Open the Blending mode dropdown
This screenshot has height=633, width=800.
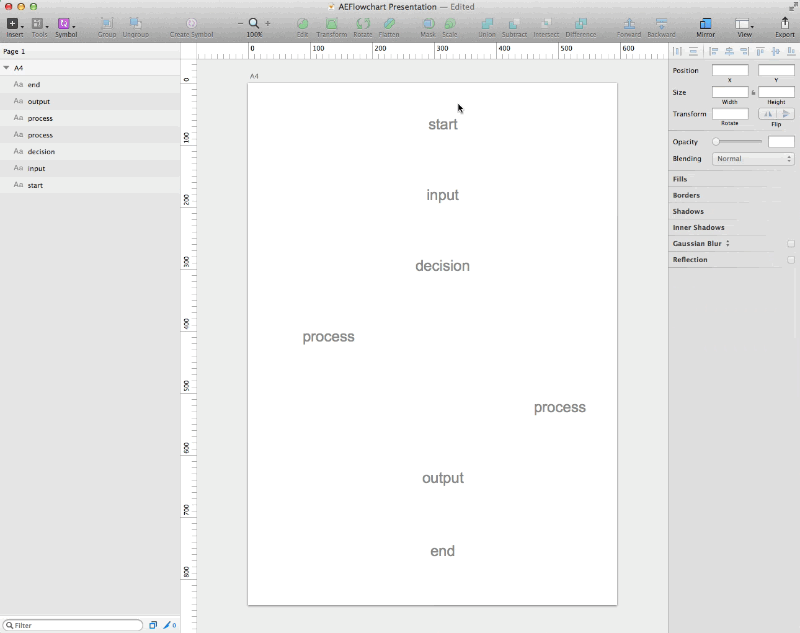coord(752,159)
